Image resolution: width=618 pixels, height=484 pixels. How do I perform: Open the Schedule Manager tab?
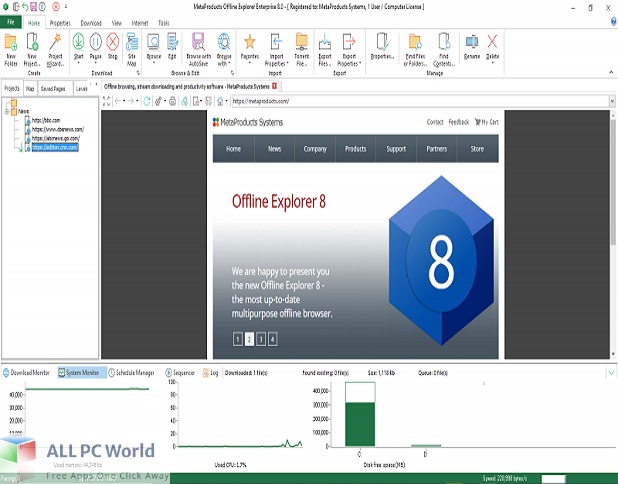coord(131,372)
